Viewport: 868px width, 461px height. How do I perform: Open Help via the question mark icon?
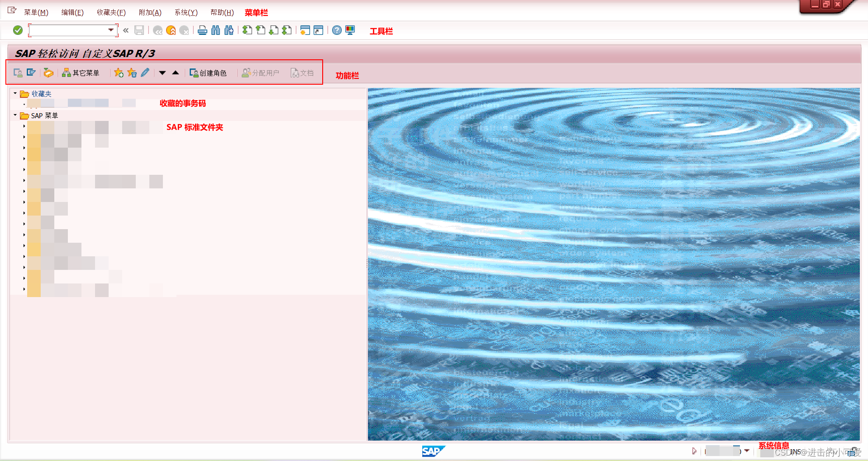click(x=337, y=30)
